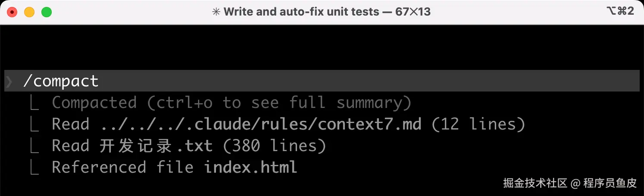Close the terminal window with red button

pos(12,12)
